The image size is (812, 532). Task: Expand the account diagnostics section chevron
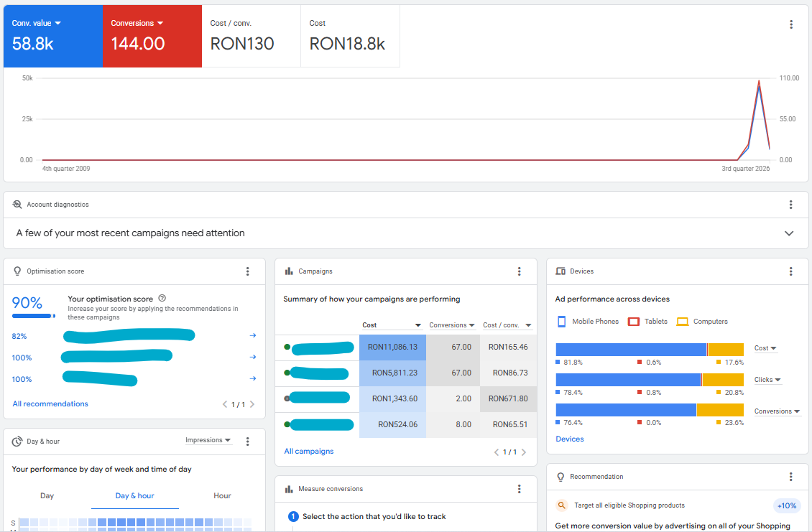pos(789,233)
